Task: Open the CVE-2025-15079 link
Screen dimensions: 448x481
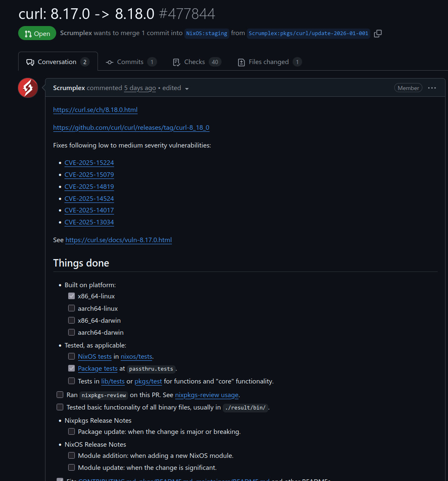Action: tap(89, 174)
